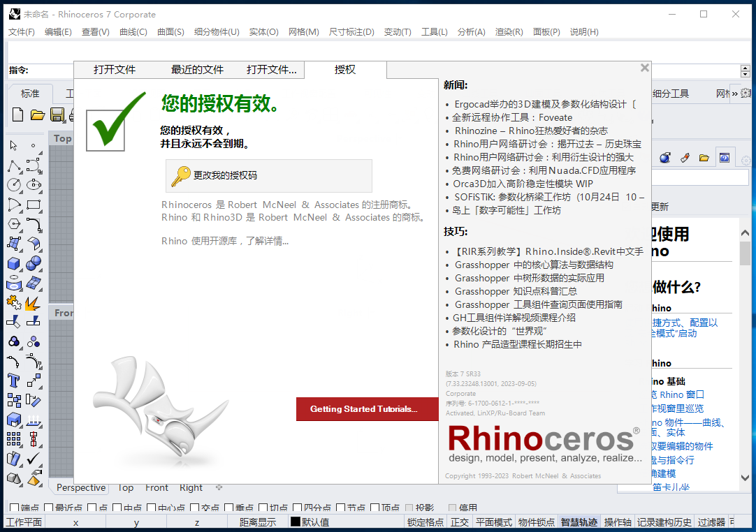Select the Boolean union spheres tool
The height and width of the screenshot is (532, 756).
(x=34, y=264)
